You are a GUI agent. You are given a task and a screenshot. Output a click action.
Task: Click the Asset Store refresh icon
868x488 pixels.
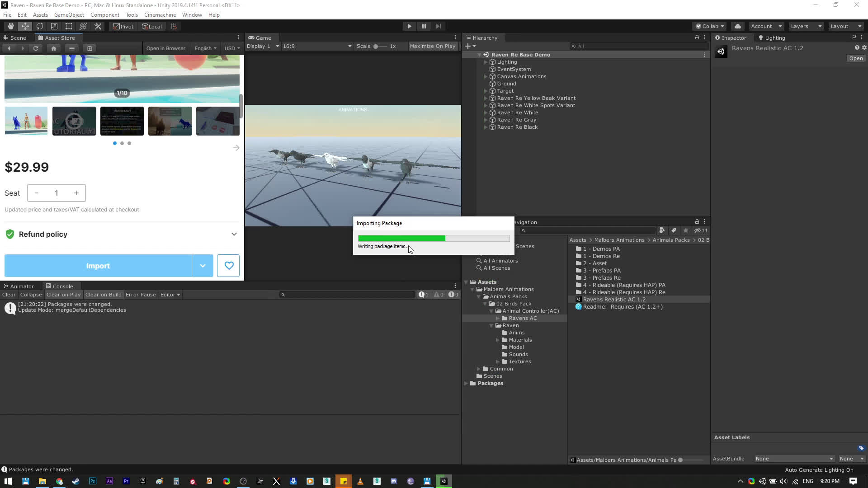point(36,48)
